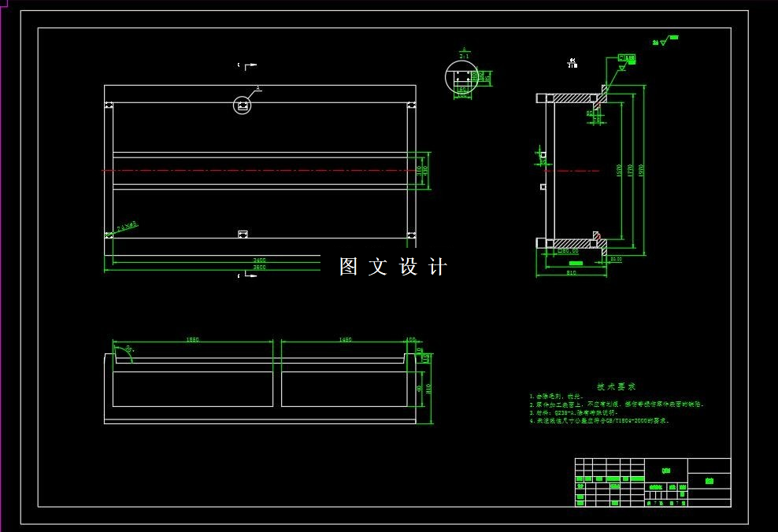Select the red centerline in the main view
778x532 pixels.
[x=258, y=170]
